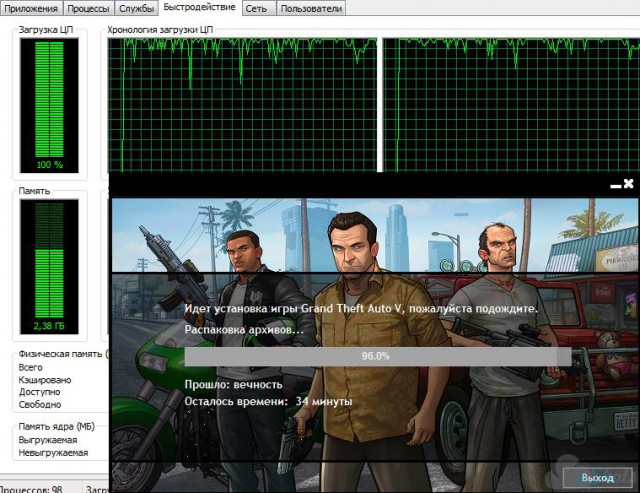Click the Доступно row label
This screenshot has width=640, height=493.
coord(40,392)
